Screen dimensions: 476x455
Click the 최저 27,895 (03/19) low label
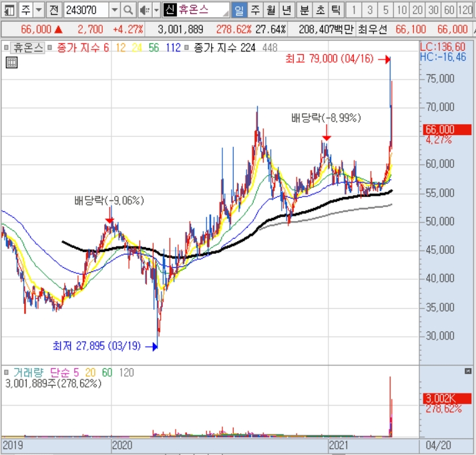click(x=97, y=345)
